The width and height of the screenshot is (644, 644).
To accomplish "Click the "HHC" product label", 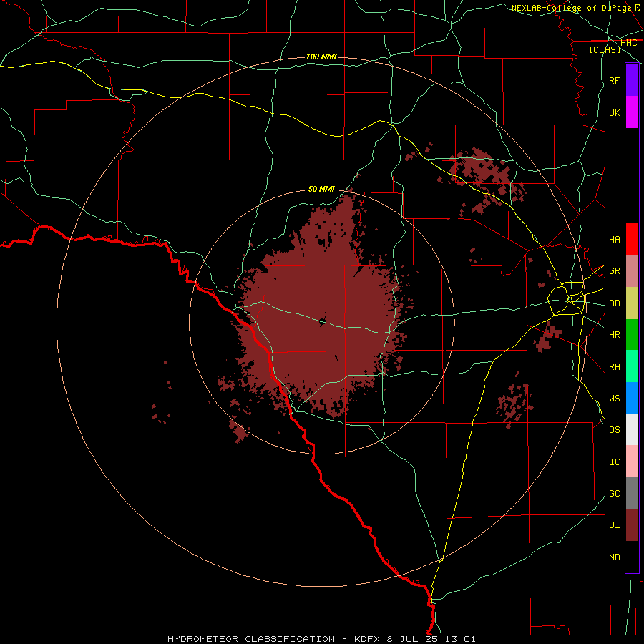I will (629, 43).
